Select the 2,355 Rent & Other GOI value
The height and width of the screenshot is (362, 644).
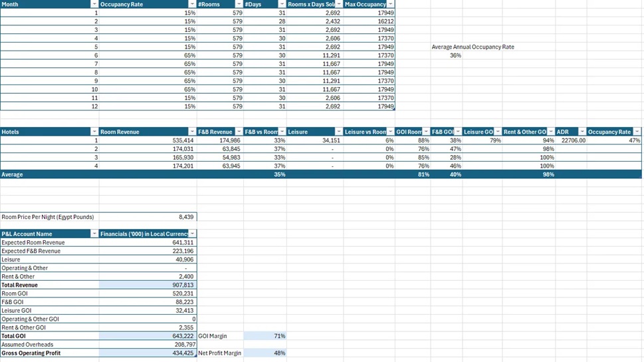[148, 327]
